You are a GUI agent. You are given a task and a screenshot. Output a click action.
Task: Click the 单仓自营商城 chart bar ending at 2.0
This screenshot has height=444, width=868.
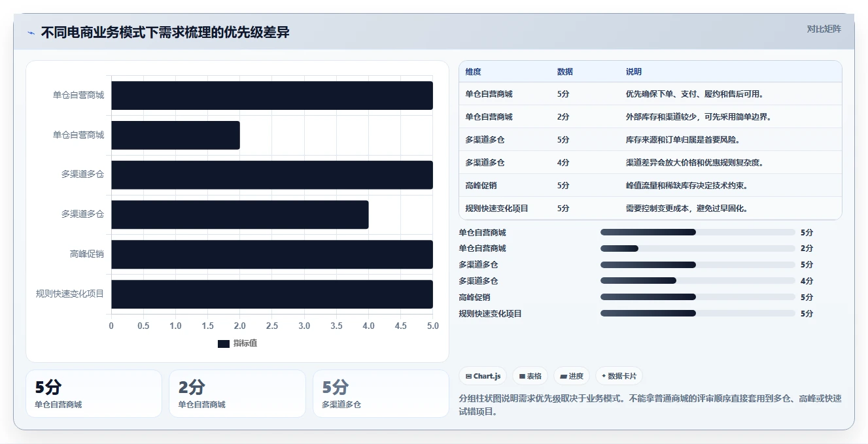click(175, 135)
